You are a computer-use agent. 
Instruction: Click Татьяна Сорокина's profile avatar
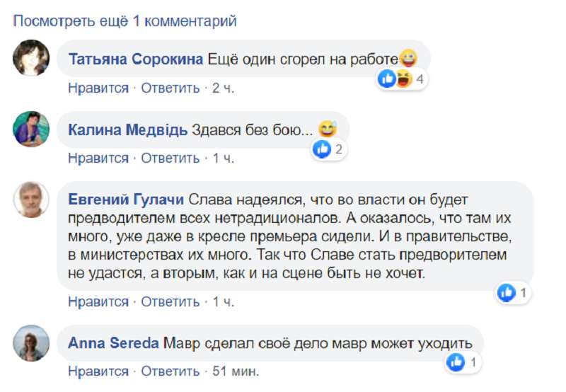[32, 58]
